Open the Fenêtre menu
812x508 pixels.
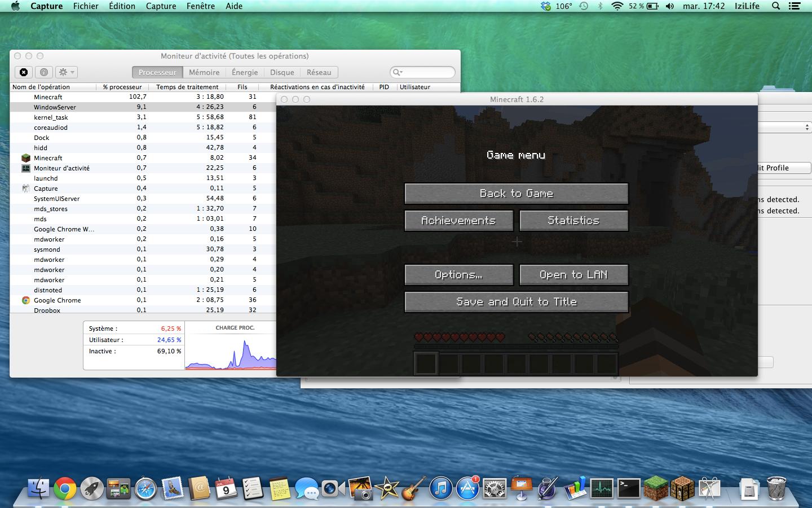pos(201,6)
